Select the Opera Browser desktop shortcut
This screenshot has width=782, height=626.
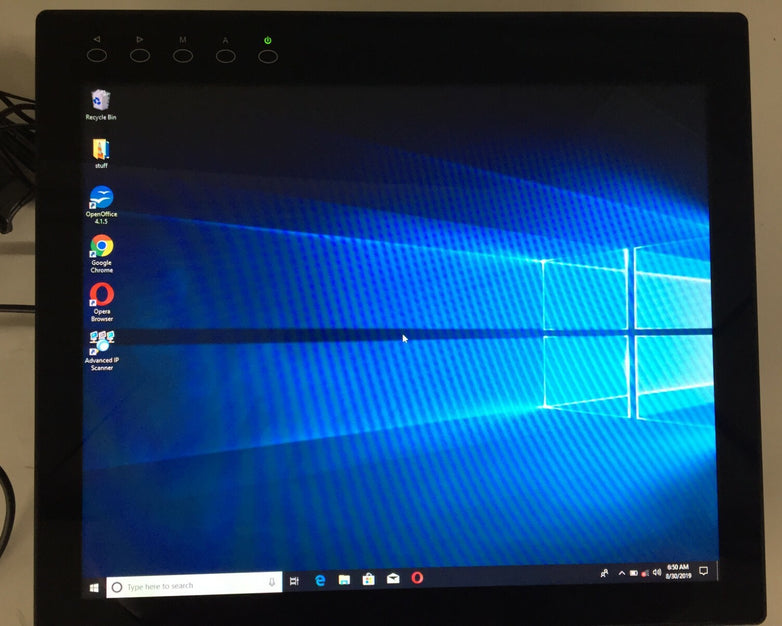(102, 302)
